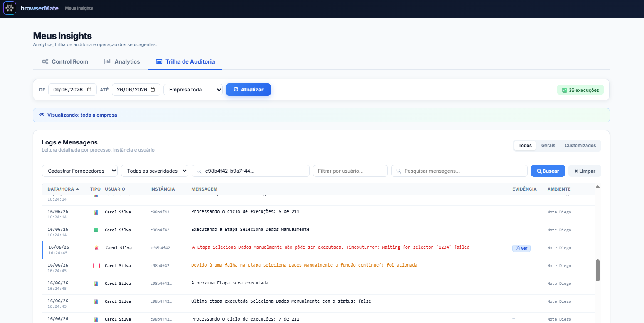The image size is (644, 323).
Task: Click the MENSAGEM column header
Action: [204, 189]
